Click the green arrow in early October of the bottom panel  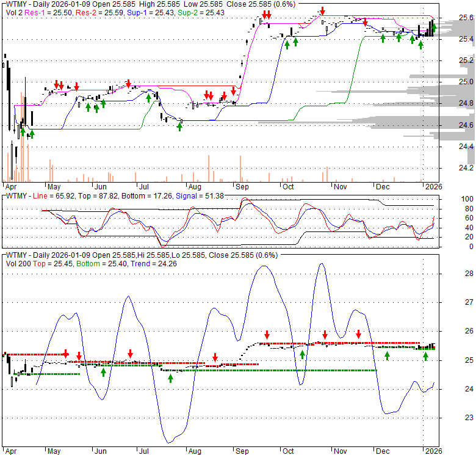[x=302, y=355]
